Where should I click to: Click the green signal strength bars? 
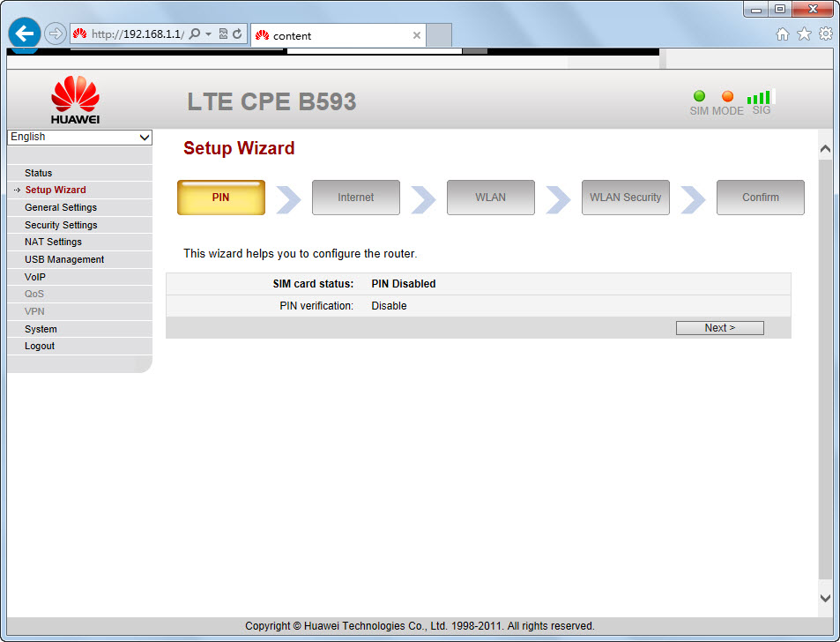759,97
